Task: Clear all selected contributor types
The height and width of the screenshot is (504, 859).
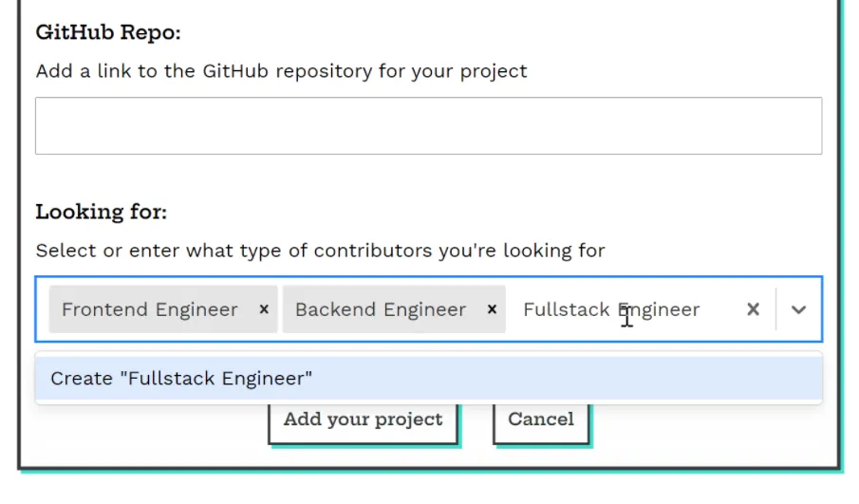Action: 753,309
